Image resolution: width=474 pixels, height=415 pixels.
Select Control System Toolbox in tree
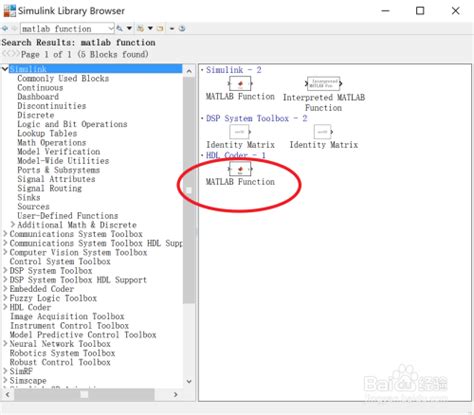[x=60, y=262]
